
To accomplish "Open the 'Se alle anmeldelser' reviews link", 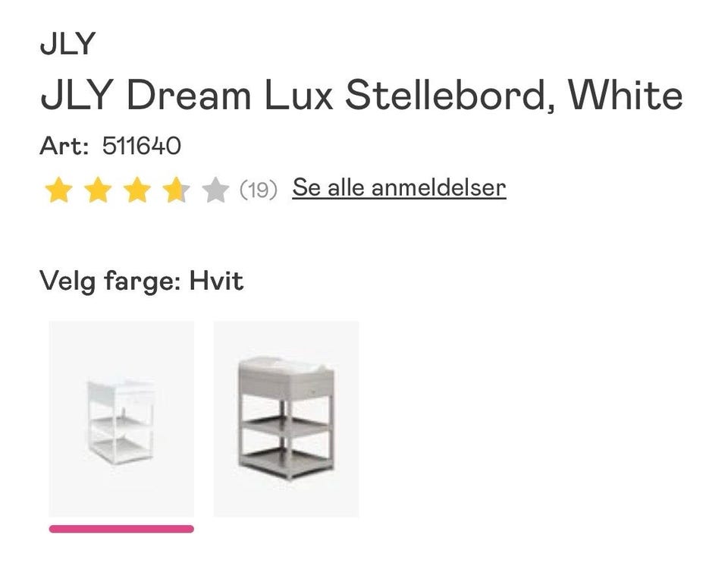I will [399, 187].
